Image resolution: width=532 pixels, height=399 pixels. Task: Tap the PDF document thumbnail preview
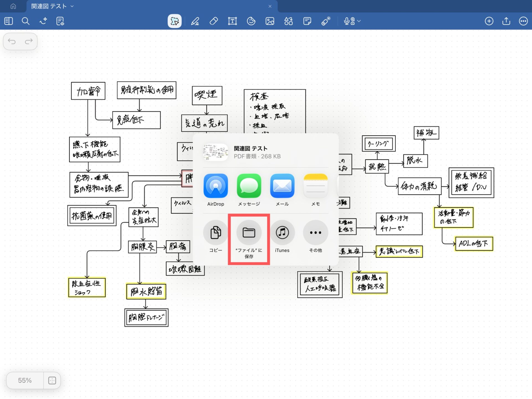click(x=216, y=152)
